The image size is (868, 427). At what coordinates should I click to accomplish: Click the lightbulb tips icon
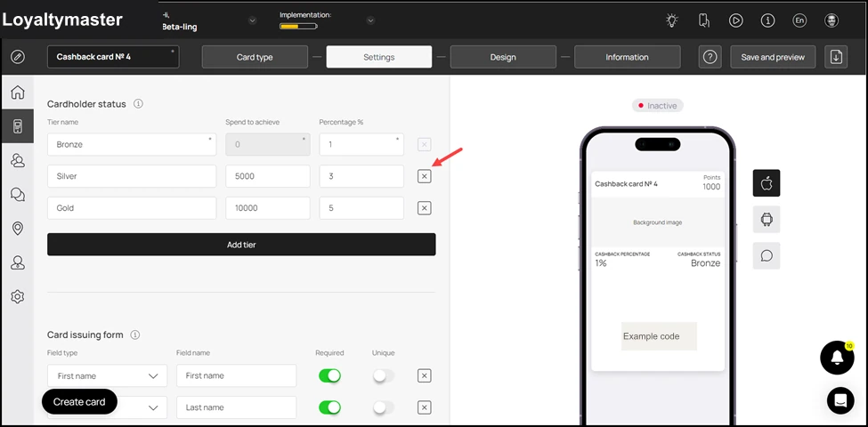click(671, 21)
